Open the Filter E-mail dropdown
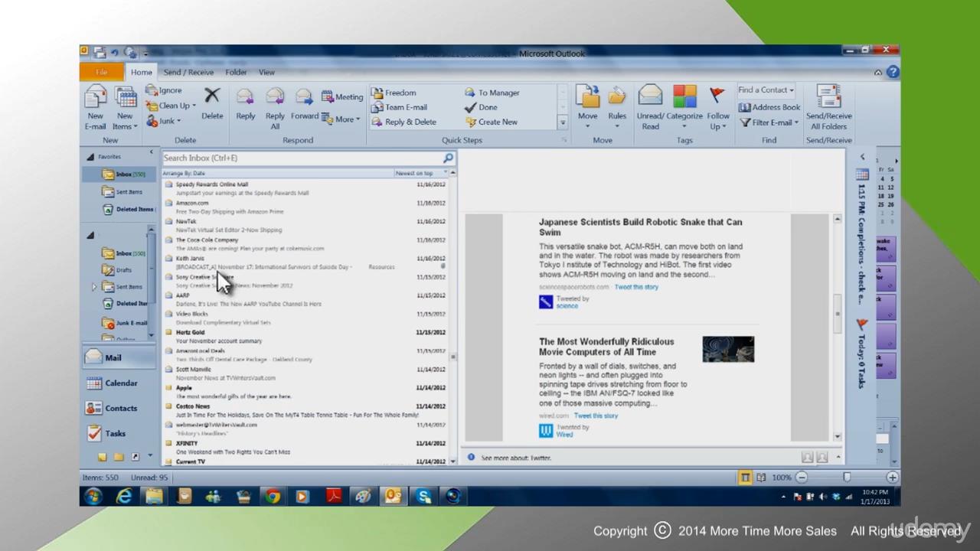This screenshot has width=980, height=551. (769, 122)
